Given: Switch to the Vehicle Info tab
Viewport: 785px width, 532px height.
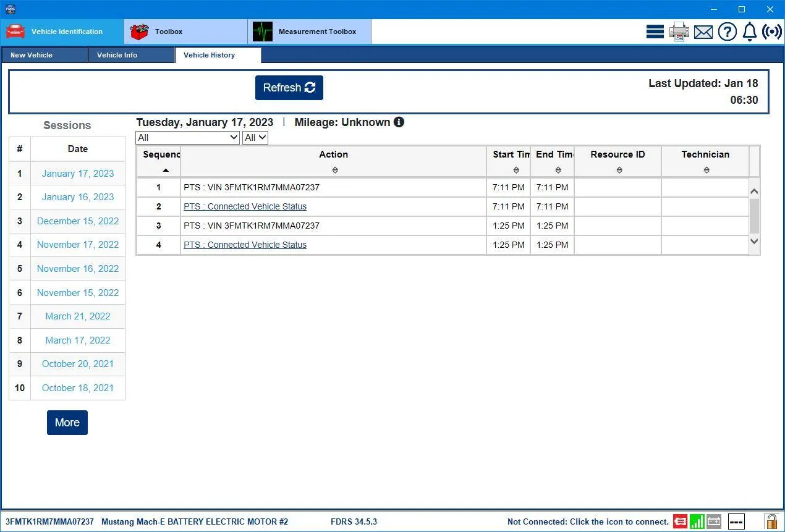Looking at the screenshot, I should click(131, 55).
